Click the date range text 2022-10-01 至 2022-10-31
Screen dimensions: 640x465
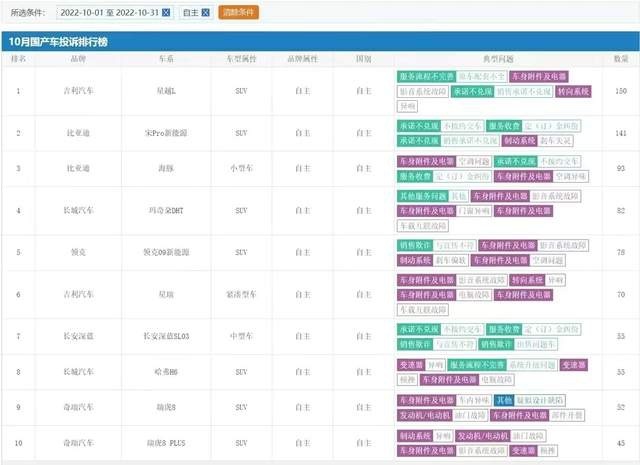pyautogui.click(x=109, y=13)
